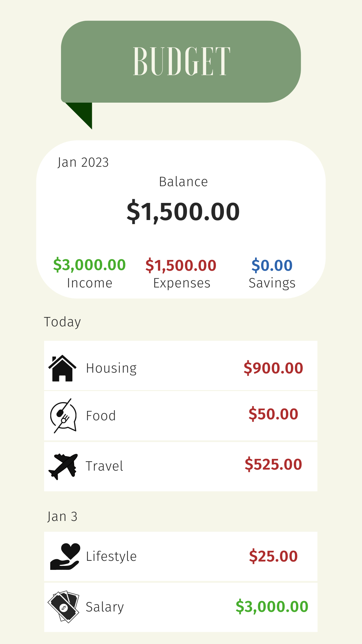This screenshot has height=644, width=362.
Task: Click the $1,500.00 balance figure
Action: point(183,212)
